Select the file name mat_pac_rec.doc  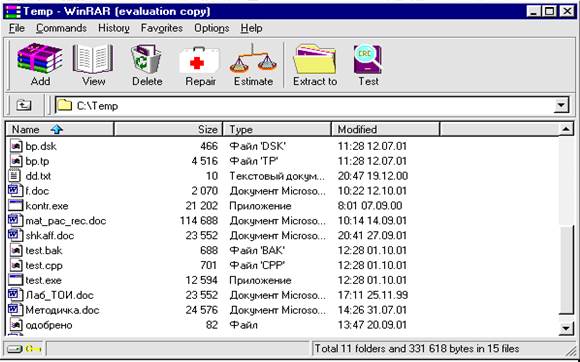pos(66,221)
